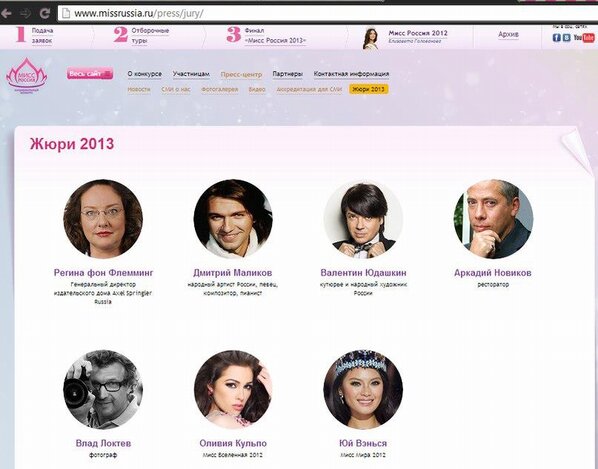Click Валентин Юдашкин's photo
The height and width of the screenshot is (469, 598).
[x=363, y=219]
